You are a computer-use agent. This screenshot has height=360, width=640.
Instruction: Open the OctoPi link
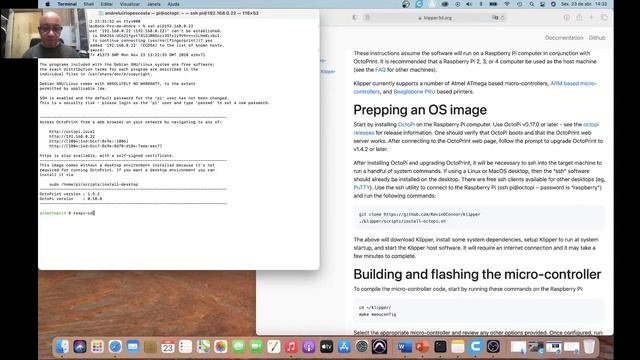click(406, 124)
